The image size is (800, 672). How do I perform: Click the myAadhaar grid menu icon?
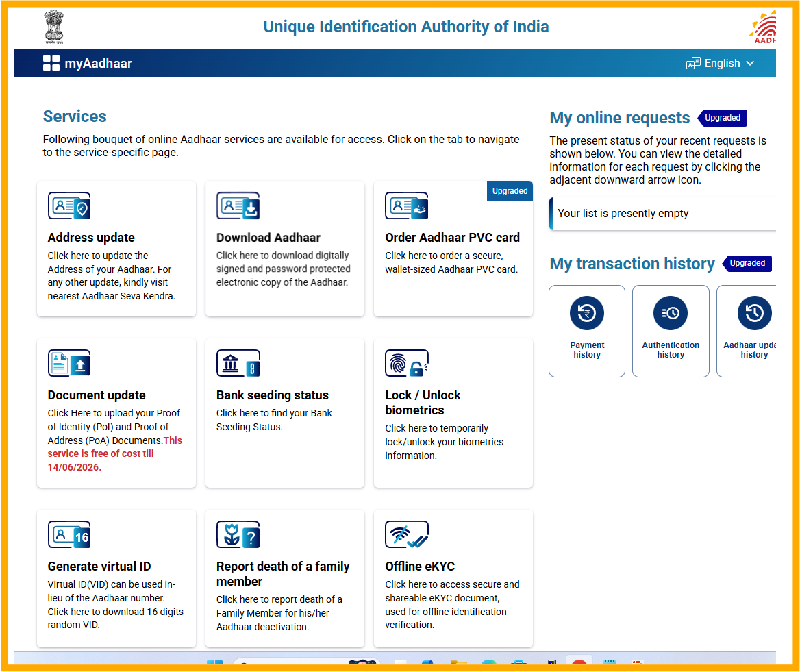pos(51,63)
